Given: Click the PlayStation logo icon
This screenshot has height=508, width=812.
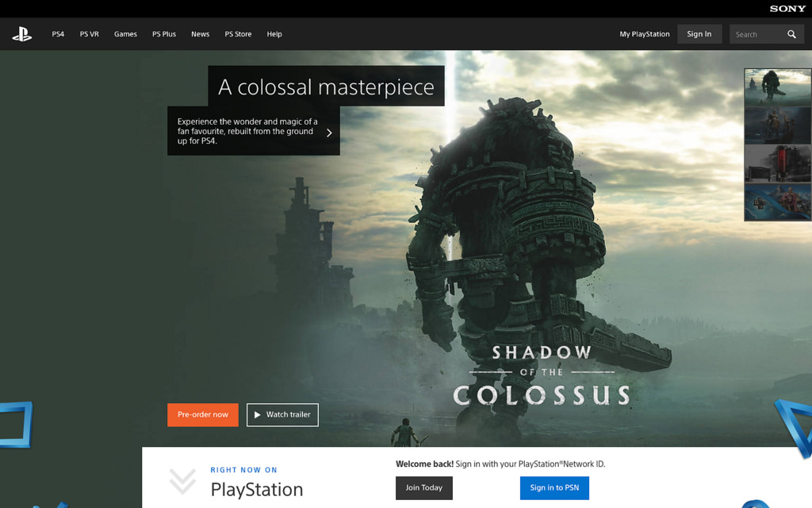Looking at the screenshot, I should pyautogui.click(x=21, y=34).
